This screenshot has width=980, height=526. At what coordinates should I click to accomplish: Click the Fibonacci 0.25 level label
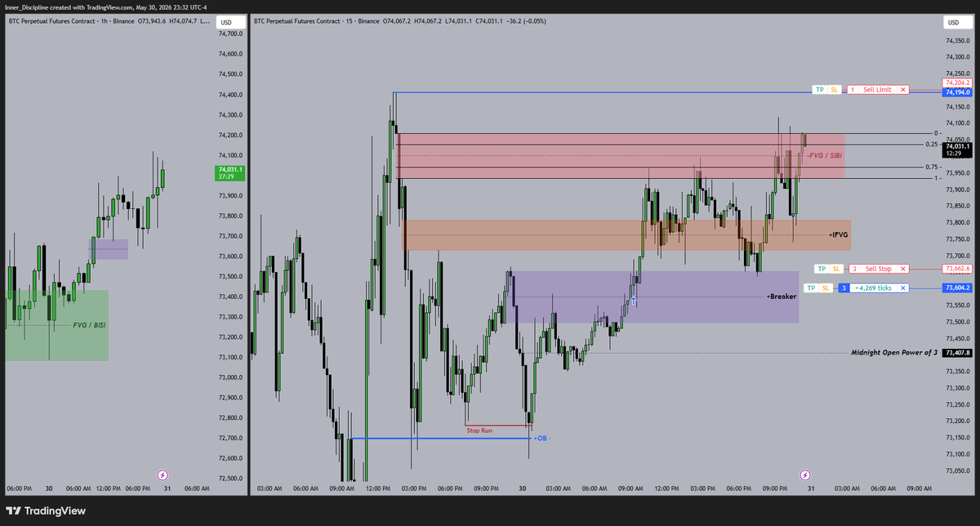(x=932, y=145)
